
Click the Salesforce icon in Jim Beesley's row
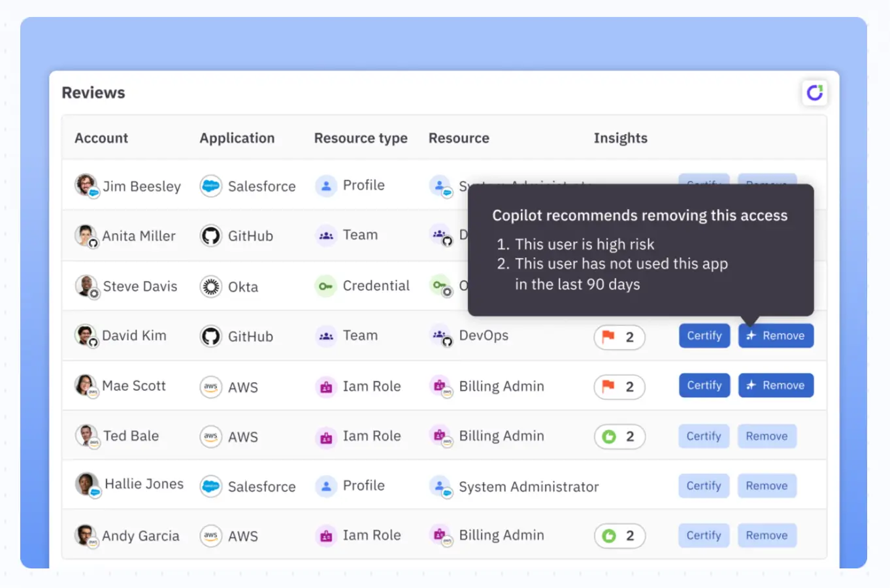coord(210,186)
